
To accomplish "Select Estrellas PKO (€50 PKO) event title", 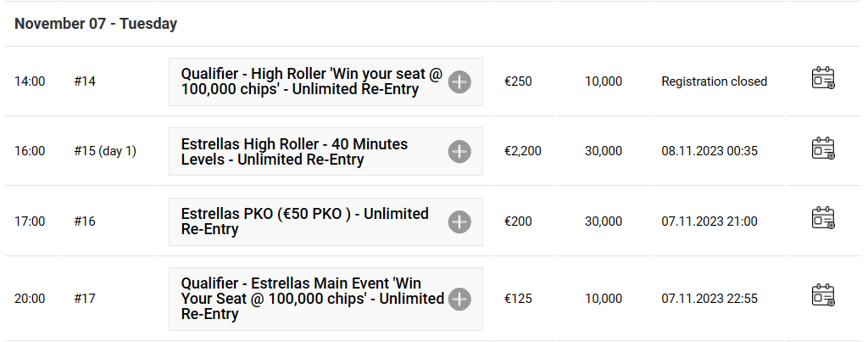I will (x=305, y=221).
